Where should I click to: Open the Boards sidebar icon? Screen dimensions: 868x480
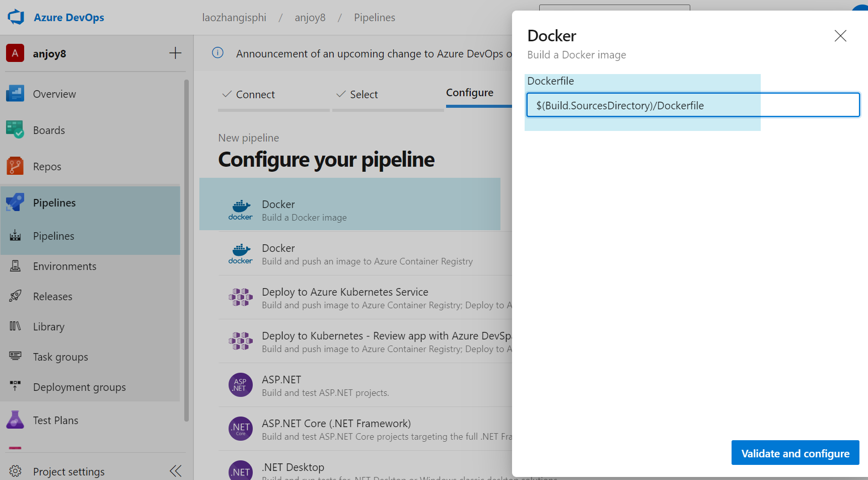click(x=15, y=130)
